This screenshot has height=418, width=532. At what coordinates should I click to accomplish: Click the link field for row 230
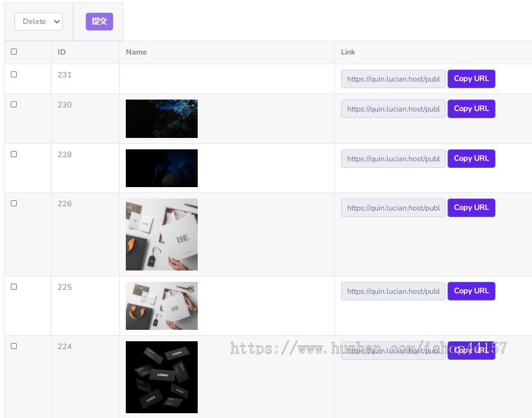click(x=393, y=109)
